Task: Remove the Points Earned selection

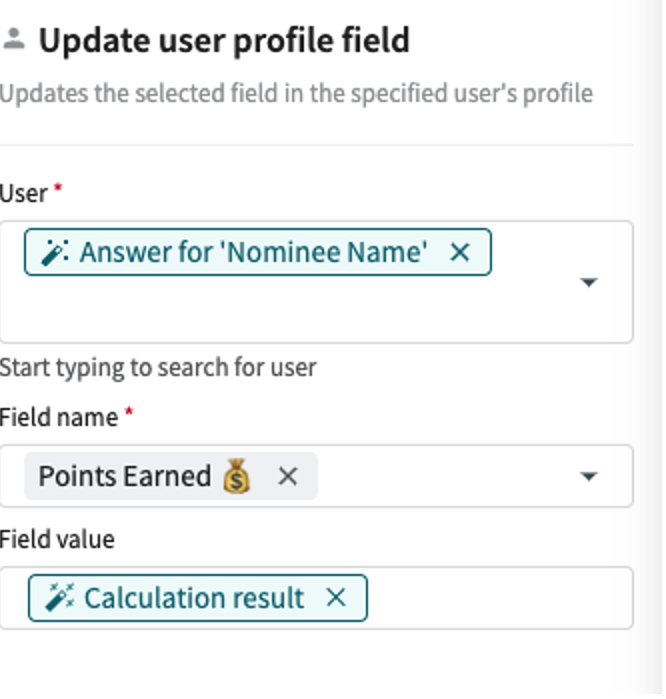Action: pos(288,477)
